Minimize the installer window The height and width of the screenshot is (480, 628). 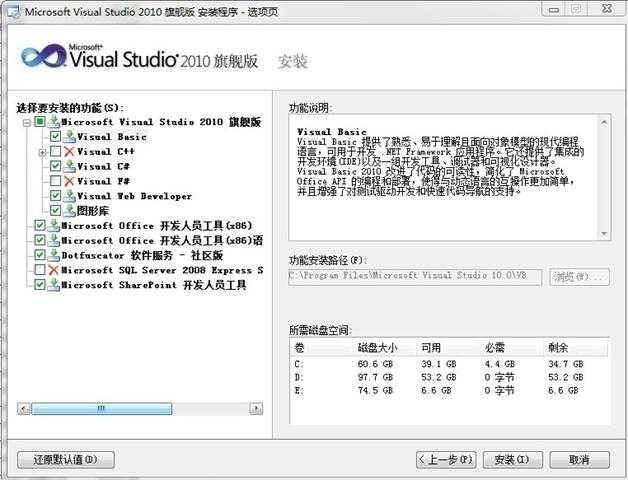(x=554, y=10)
